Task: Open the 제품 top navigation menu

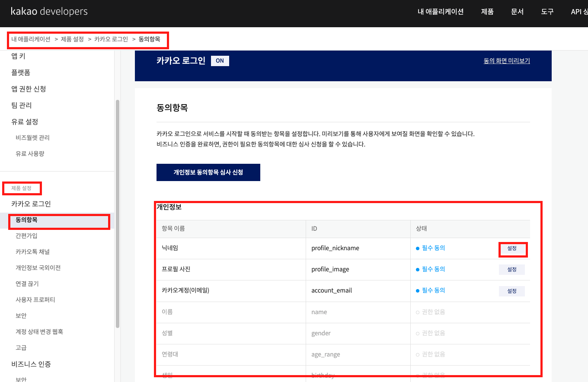Action: 487,12
